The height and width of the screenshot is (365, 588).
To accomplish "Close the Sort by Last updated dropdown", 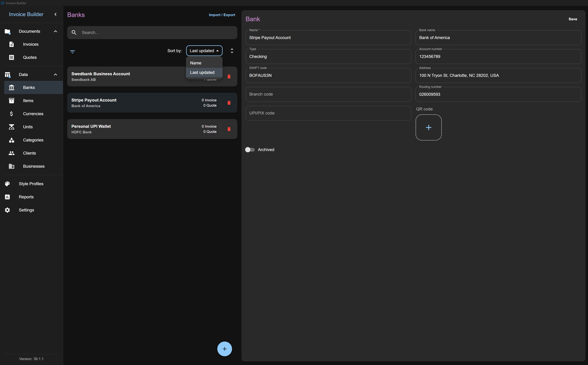I will click(204, 51).
